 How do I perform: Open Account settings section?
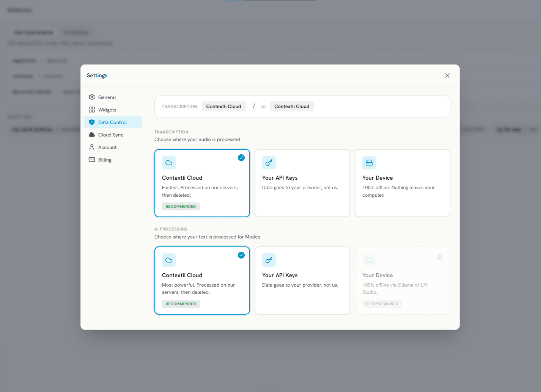click(x=113, y=147)
